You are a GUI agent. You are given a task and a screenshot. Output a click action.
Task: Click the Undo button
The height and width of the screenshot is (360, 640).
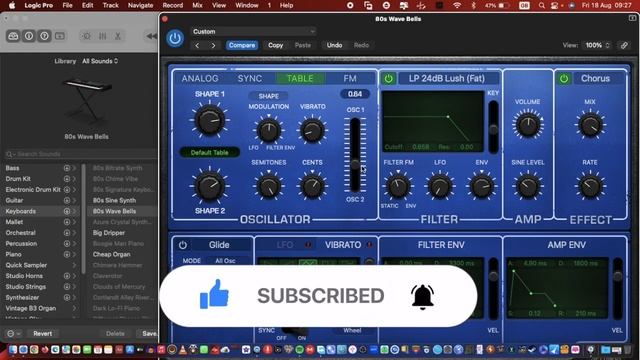point(334,45)
